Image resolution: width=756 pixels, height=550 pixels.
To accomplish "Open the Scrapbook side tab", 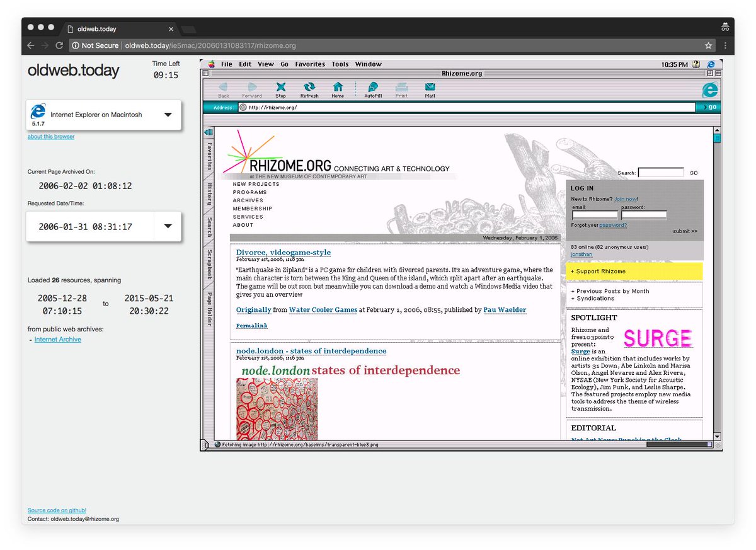I will [x=209, y=265].
